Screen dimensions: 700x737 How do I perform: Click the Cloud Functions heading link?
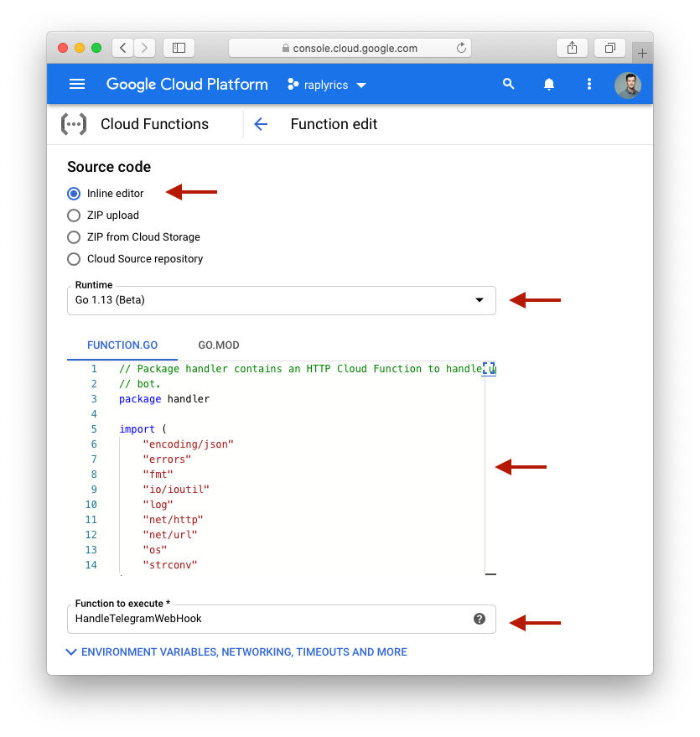(154, 124)
